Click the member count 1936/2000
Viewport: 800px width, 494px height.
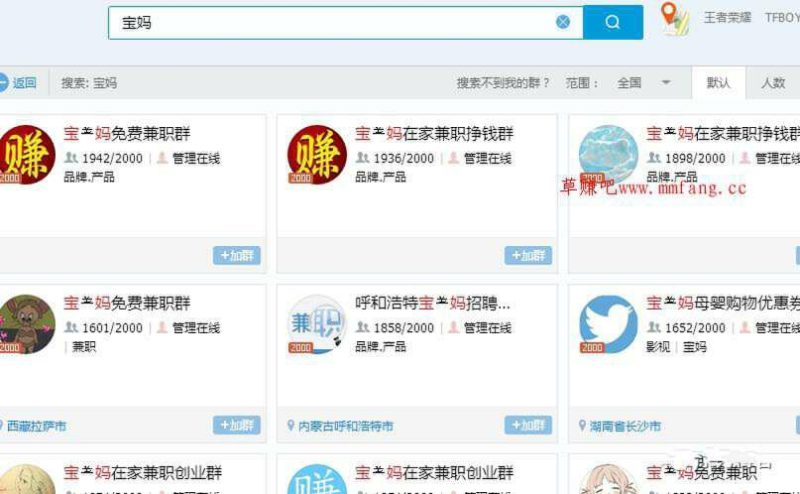pyautogui.click(x=404, y=159)
